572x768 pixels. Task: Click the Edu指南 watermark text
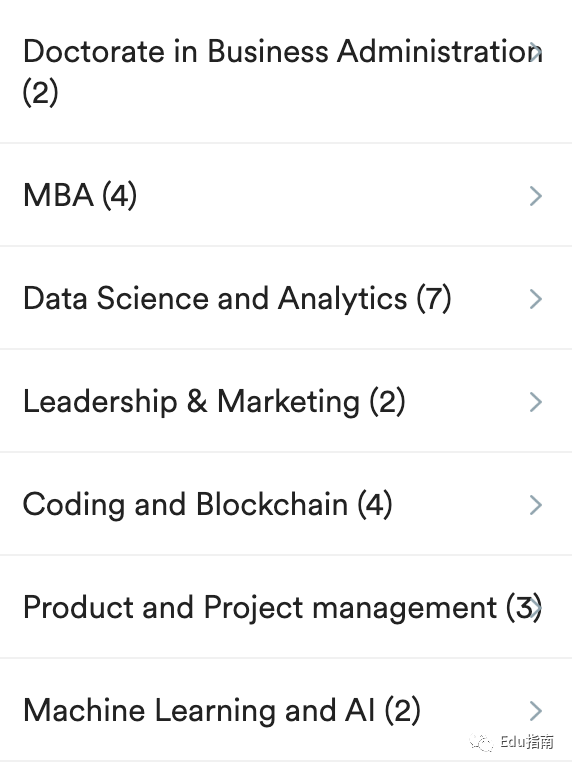(527, 742)
